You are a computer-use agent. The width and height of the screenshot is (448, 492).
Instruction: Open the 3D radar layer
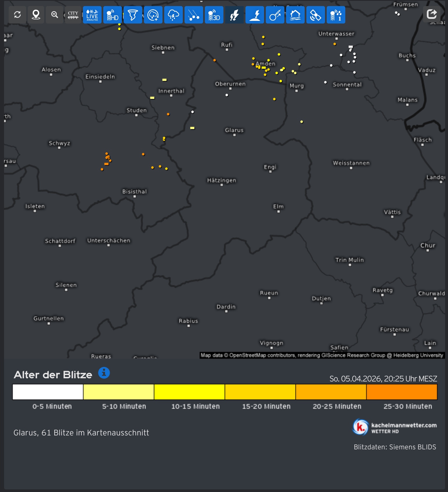(x=214, y=15)
